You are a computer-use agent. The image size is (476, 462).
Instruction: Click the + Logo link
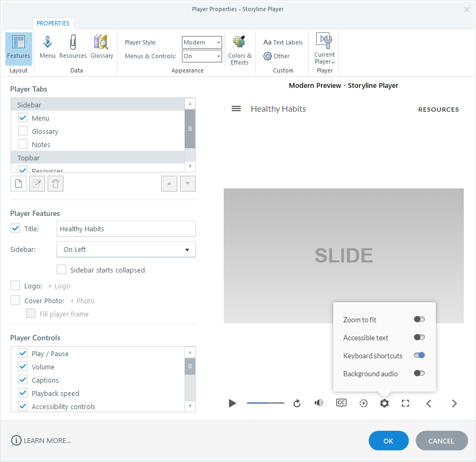[x=59, y=286]
